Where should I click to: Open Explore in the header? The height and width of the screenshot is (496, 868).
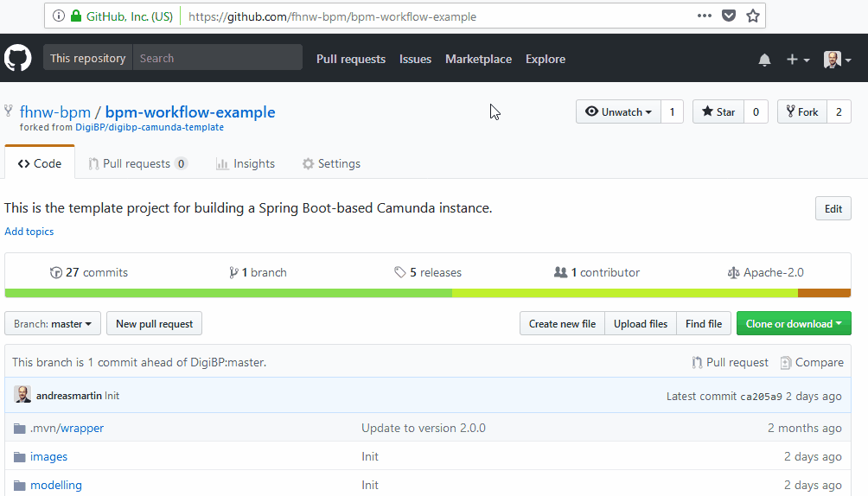pyautogui.click(x=546, y=60)
